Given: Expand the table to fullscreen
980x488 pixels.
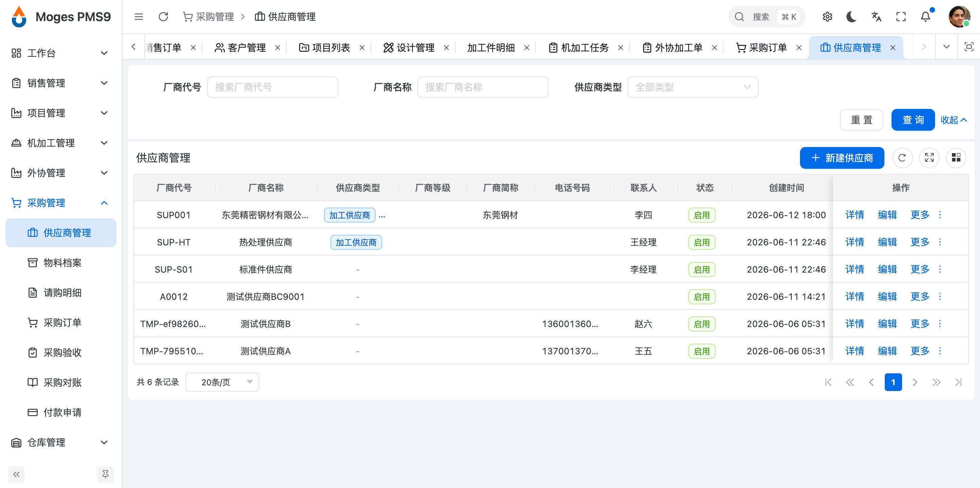Looking at the screenshot, I should point(929,158).
